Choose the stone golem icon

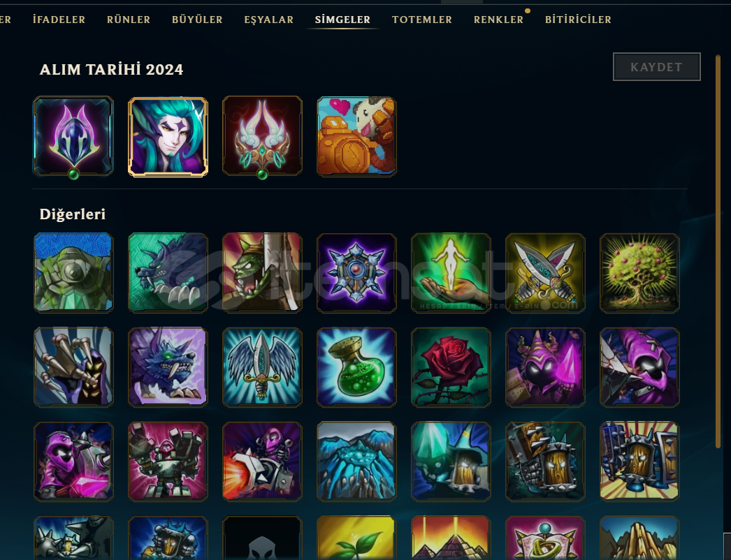(73, 273)
